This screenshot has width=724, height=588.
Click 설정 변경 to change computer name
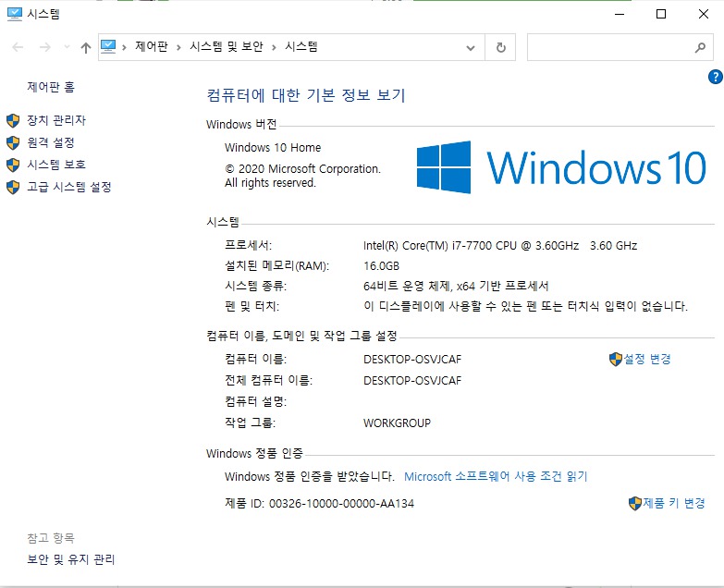pyautogui.click(x=647, y=359)
